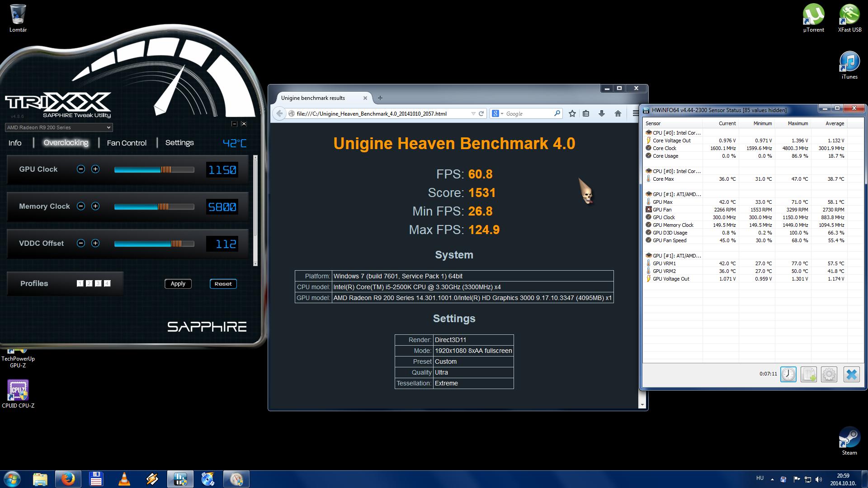Screen dimensions: 868x488
Task: Click the GPU Clock value field 1150
Action: [x=222, y=170]
